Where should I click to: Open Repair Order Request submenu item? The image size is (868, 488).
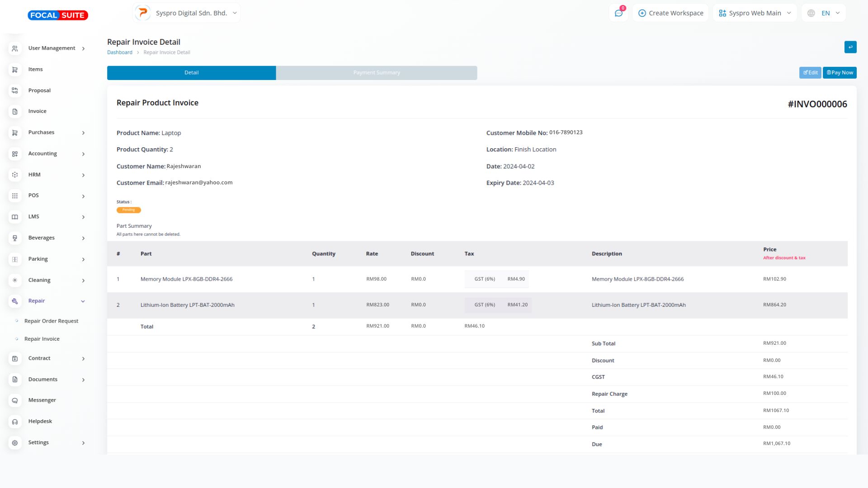(51, 321)
